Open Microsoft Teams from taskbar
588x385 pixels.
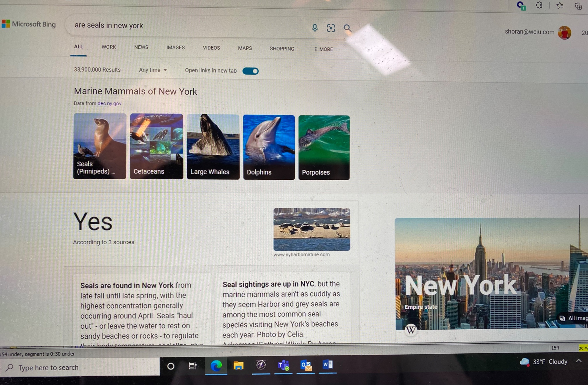click(x=283, y=365)
